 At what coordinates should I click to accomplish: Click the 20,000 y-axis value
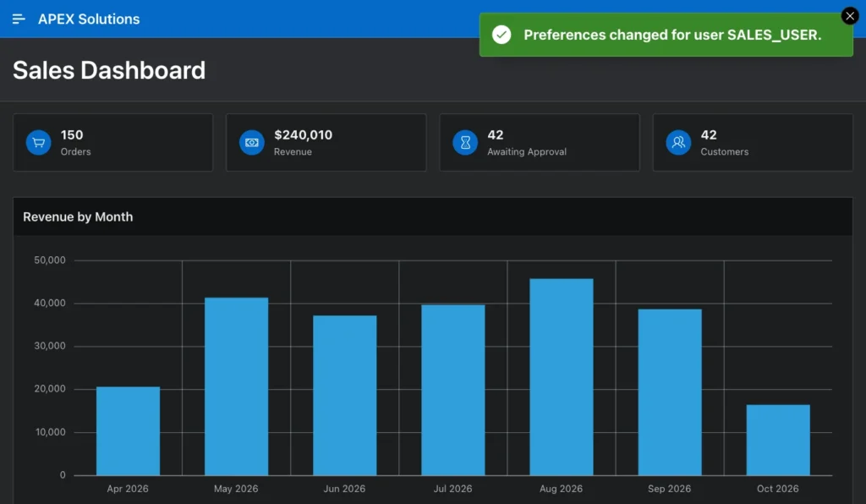50,389
